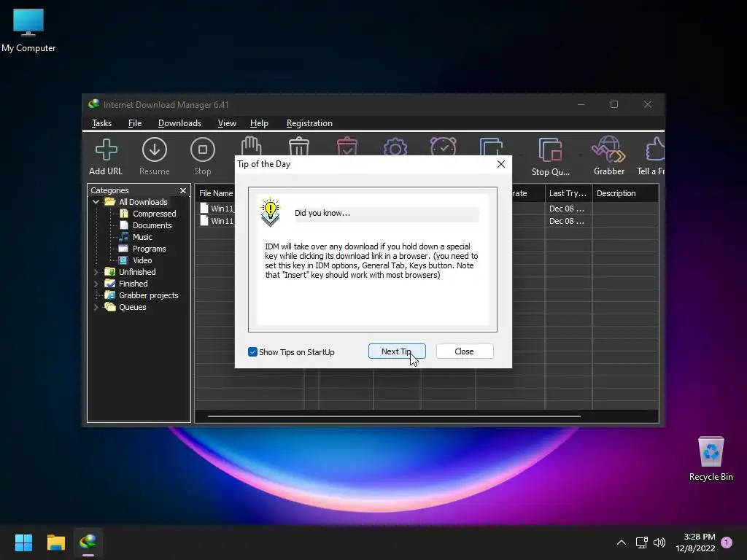The image size is (747, 560).
Task: Open the File menu
Action: click(x=135, y=122)
